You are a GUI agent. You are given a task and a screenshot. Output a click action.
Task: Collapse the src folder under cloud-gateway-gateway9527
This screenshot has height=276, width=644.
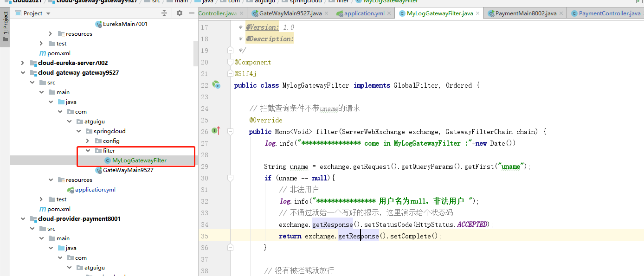(32, 83)
